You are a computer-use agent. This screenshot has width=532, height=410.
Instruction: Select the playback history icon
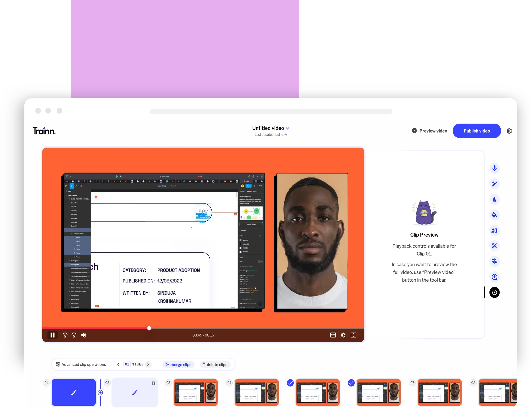click(494, 292)
